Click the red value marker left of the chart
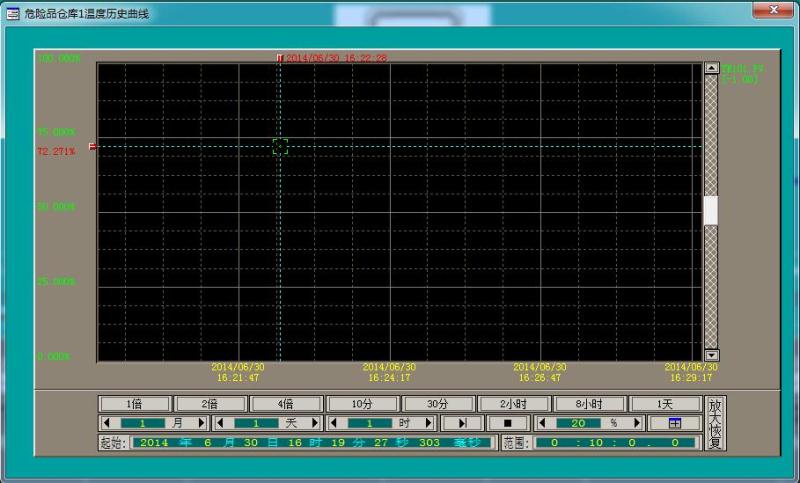 (x=93, y=146)
